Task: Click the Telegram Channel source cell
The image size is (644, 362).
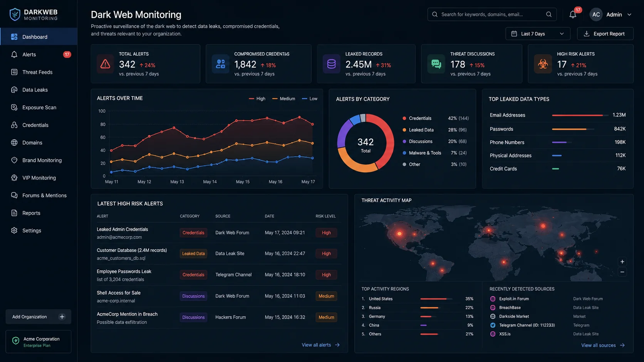Action: 233,275
